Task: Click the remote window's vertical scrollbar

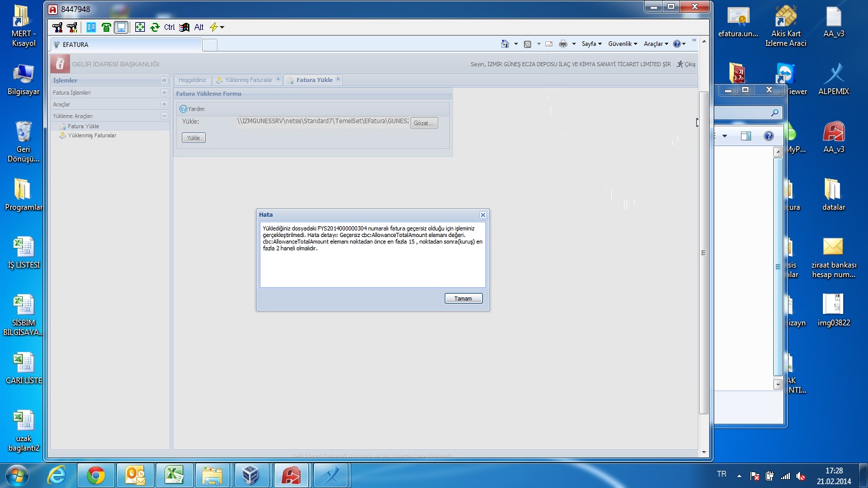Action: [x=703, y=254]
